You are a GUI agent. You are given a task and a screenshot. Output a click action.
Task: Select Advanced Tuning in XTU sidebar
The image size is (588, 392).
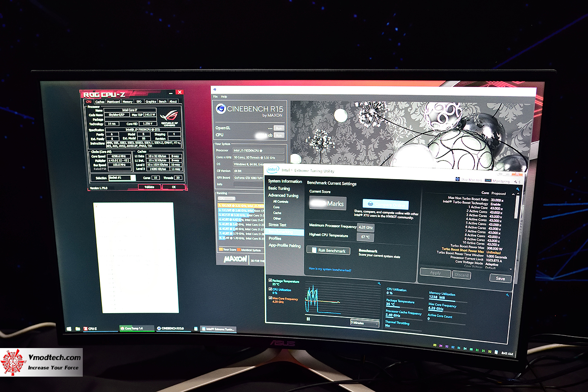(x=283, y=195)
